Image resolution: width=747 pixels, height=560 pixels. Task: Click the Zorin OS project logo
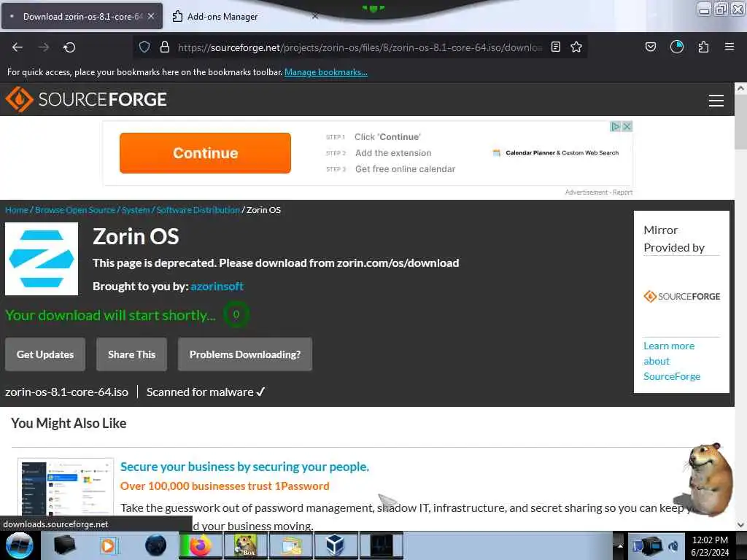pyautogui.click(x=42, y=259)
